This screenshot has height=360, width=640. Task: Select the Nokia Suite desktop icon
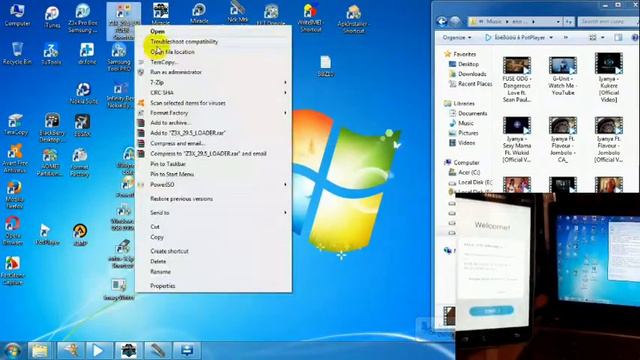(x=84, y=93)
